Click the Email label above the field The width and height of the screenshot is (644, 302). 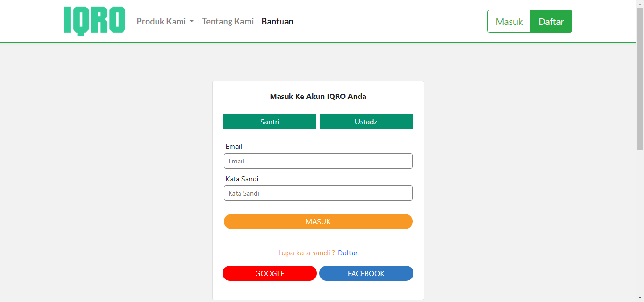[234, 147]
